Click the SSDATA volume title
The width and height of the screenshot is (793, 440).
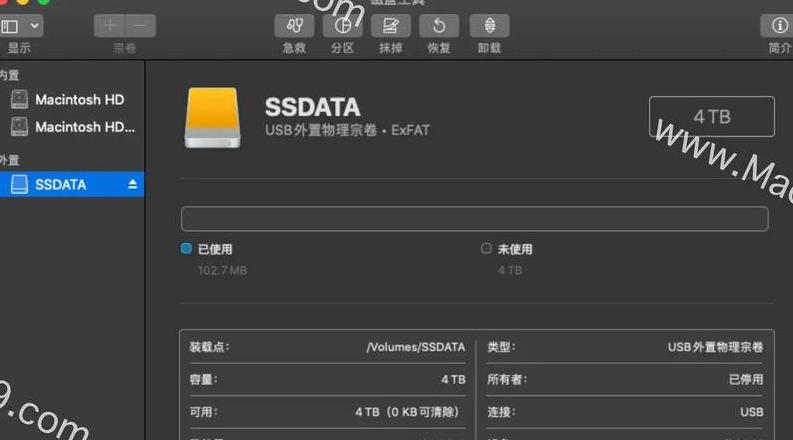(313, 107)
